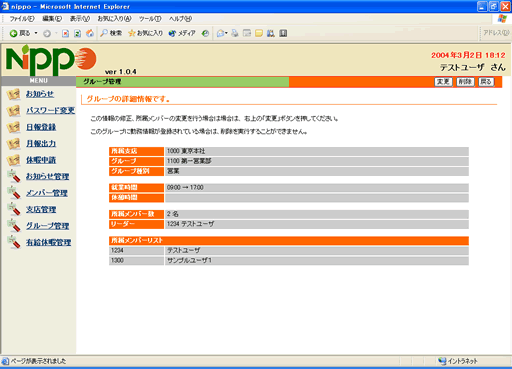512x369 pixels.
Task: Open the Search (検索) toolbar button
Action: pyautogui.click(x=111, y=33)
